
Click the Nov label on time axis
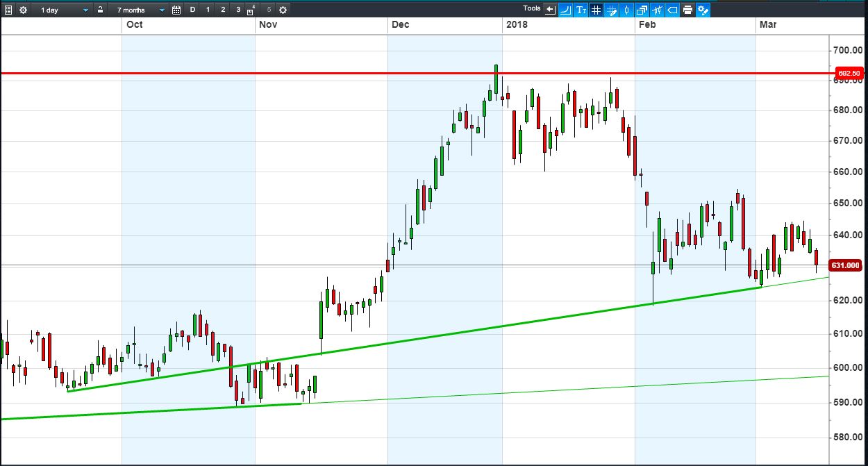(x=268, y=25)
